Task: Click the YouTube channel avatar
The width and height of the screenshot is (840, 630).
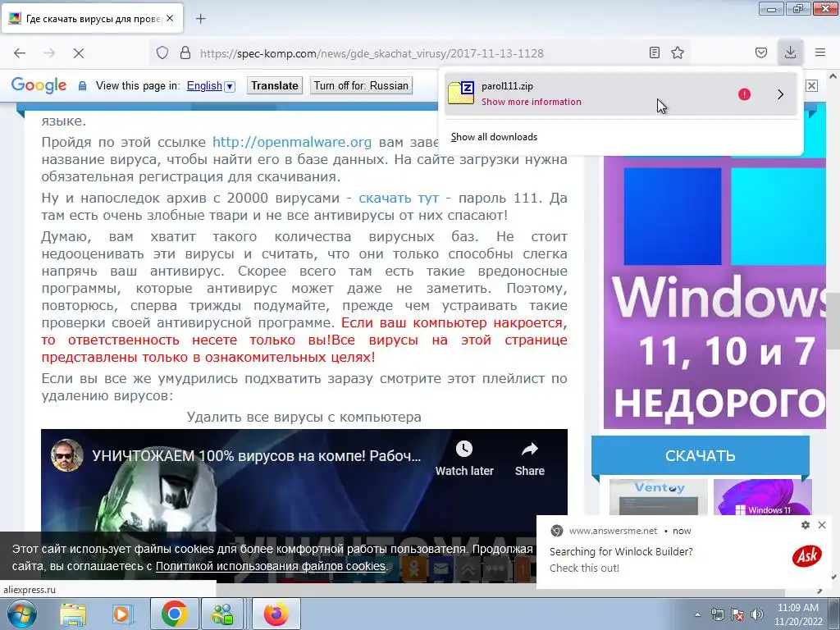Action: coord(67,455)
